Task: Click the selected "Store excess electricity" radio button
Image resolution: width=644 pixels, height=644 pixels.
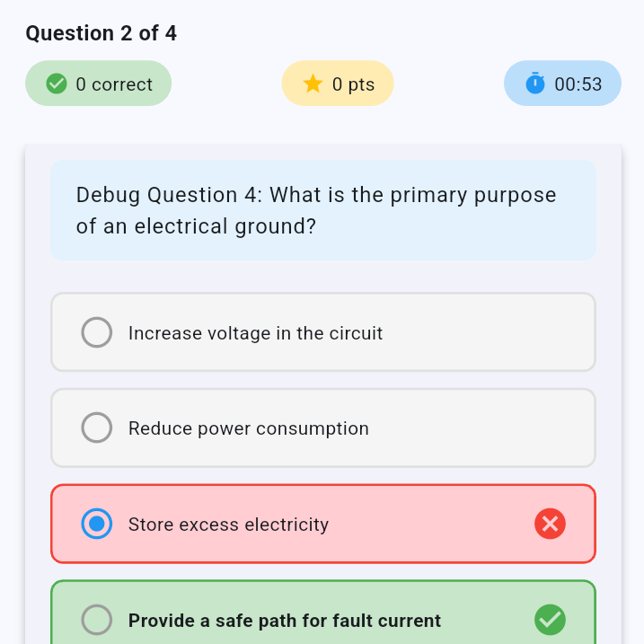Action: 97,524
